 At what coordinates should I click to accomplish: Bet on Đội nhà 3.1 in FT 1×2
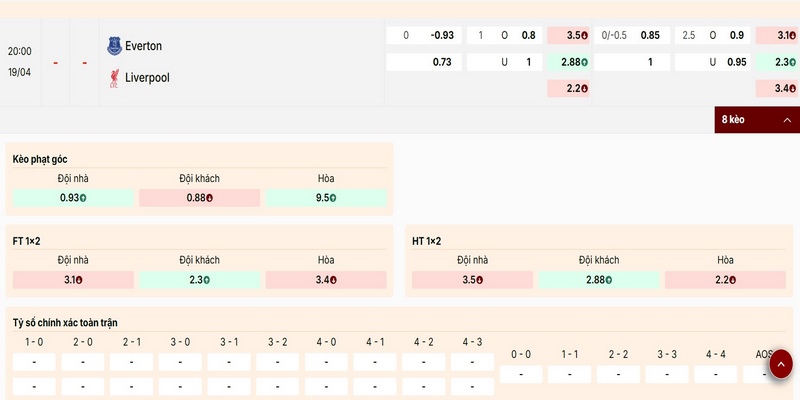pyautogui.click(x=71, y=280)
